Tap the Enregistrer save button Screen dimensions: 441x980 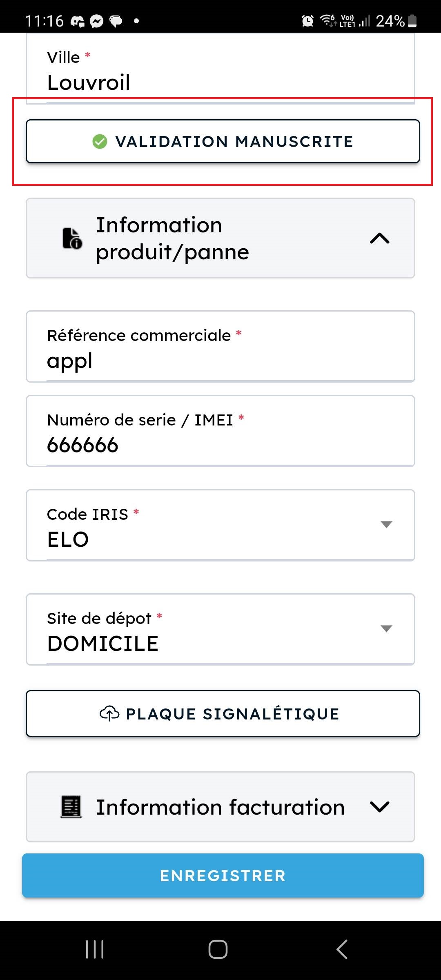click(223, 875)
